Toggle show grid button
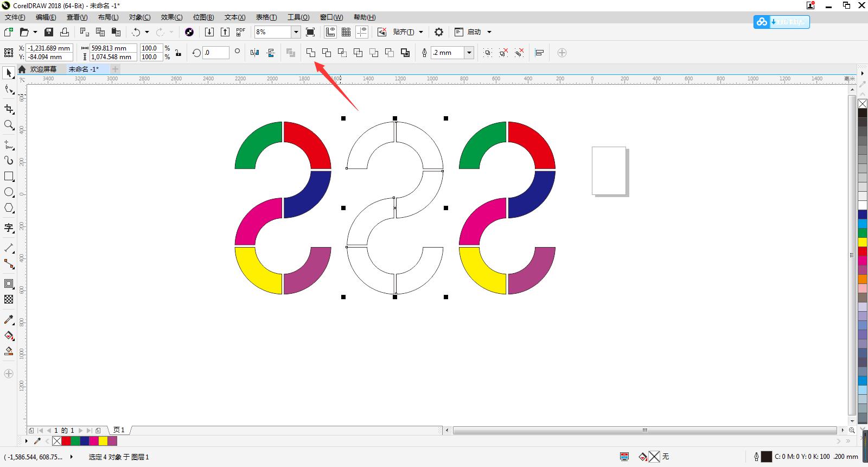This screenshot has height=467, width=868. coord(346,32)
